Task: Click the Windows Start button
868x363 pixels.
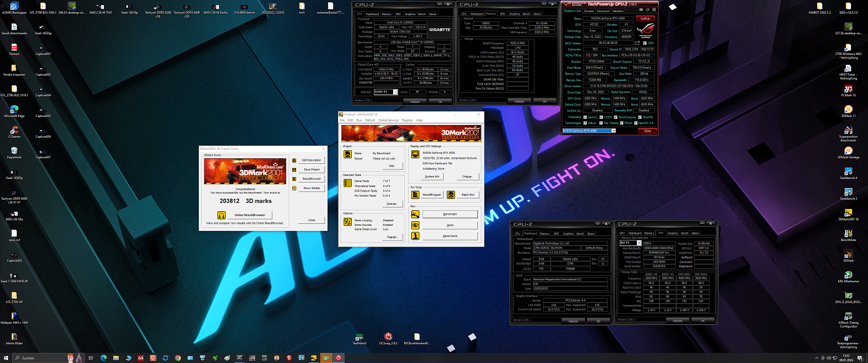Action: point(6,358)
